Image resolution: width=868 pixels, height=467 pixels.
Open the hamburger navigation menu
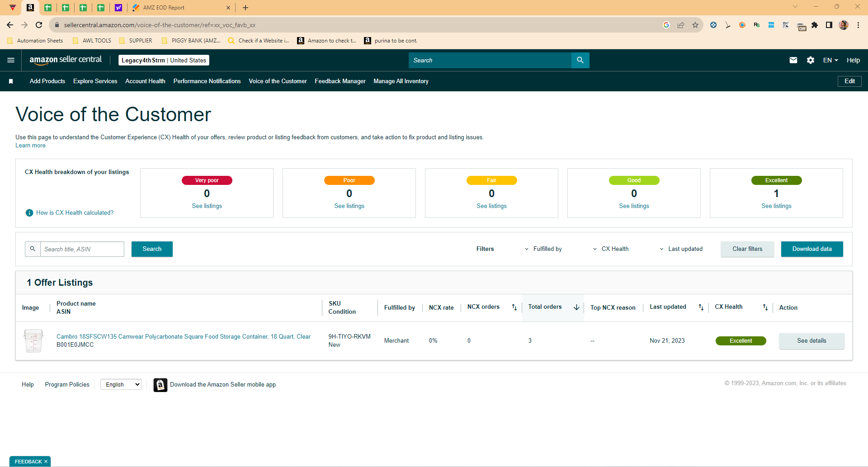pos(11,60)
